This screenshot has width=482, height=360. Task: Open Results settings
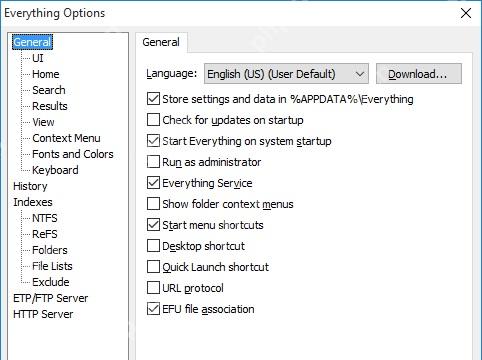click(x=50, y=106)
